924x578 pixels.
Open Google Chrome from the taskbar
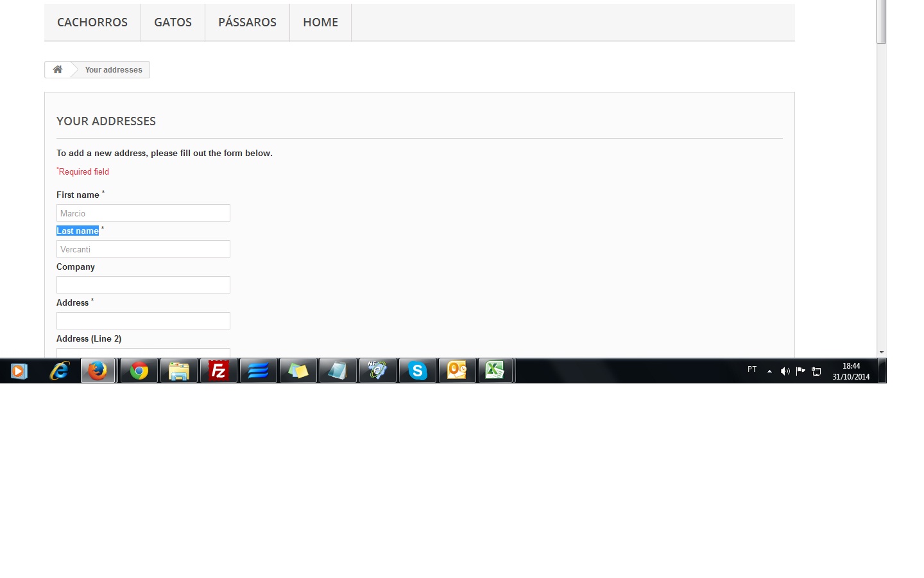pyautogui.click(x=139, y=371)
